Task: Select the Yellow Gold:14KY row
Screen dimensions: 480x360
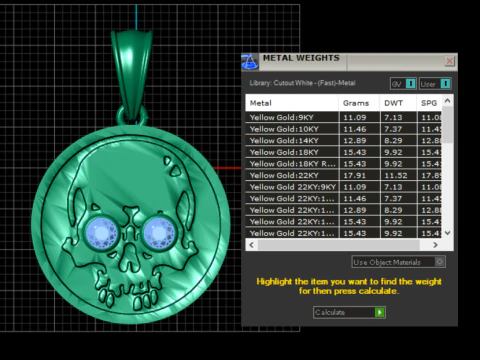Action: point(343,141)
